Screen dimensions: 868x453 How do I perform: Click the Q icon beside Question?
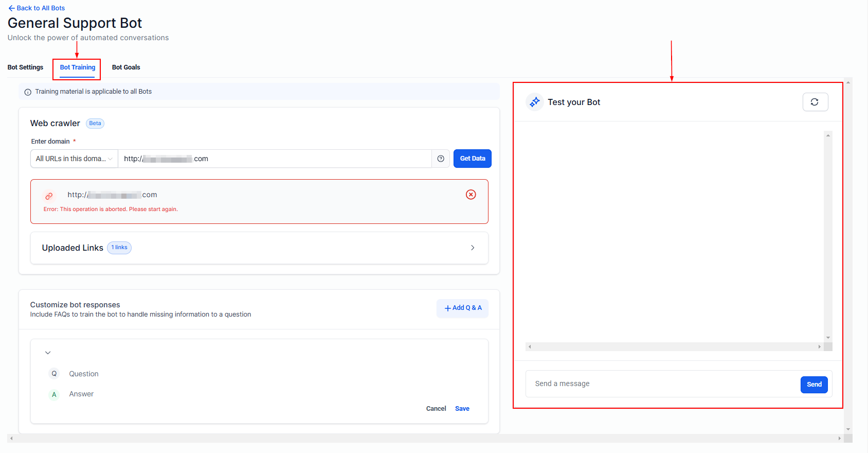click(54, 374)
